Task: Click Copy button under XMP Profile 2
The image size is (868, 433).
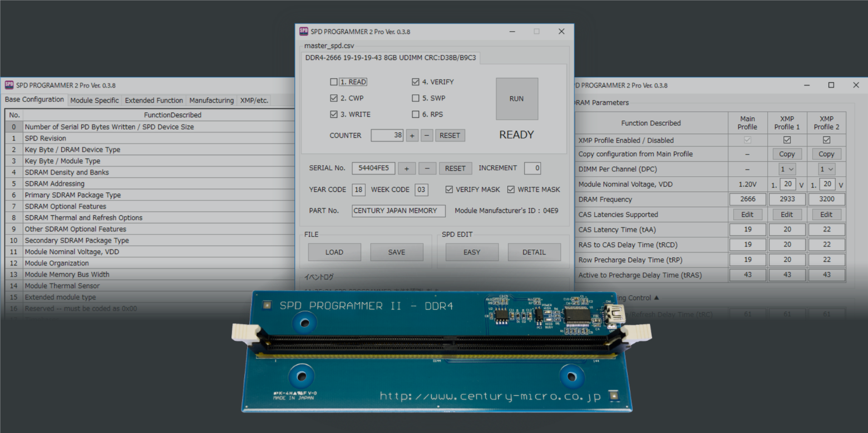Action: point(826,154)
